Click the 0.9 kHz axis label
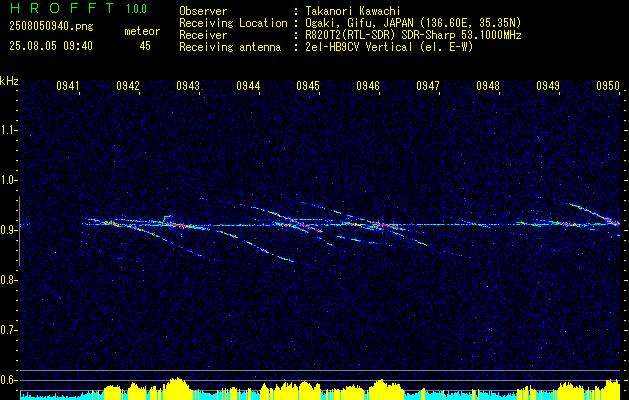This screenshot has height=400, width=629. 8,230
